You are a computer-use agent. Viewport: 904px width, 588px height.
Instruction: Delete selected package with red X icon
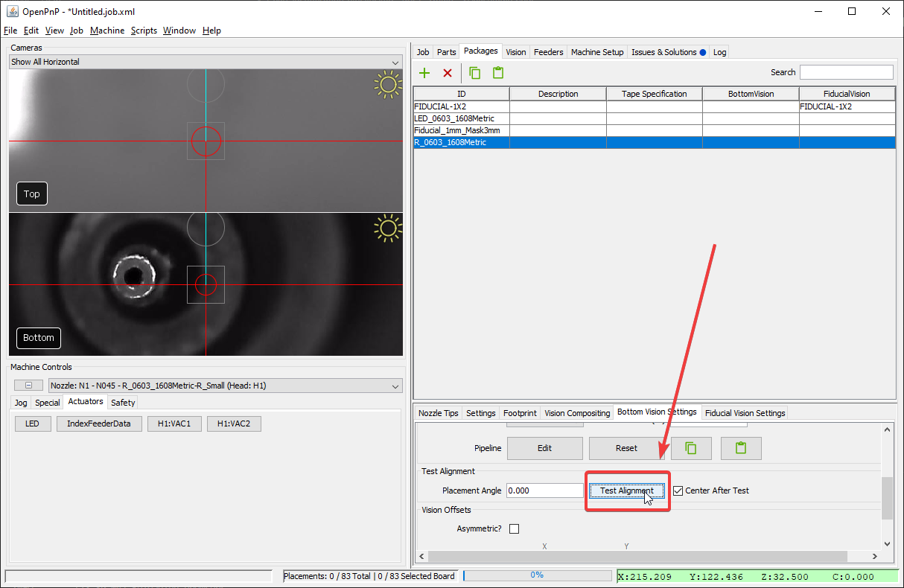pos(448,73)
